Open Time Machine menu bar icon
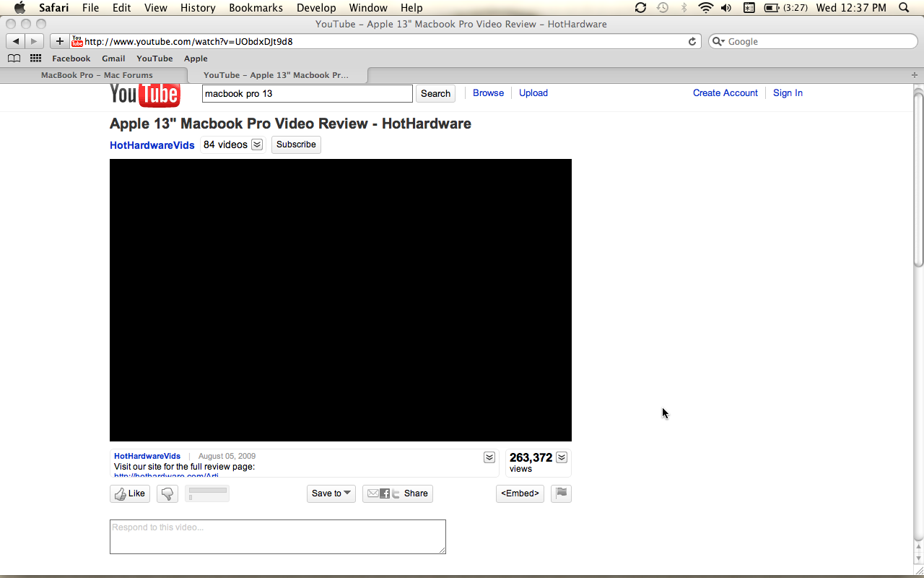Screen dimensions: 924x578 click(x=662, y=8)
